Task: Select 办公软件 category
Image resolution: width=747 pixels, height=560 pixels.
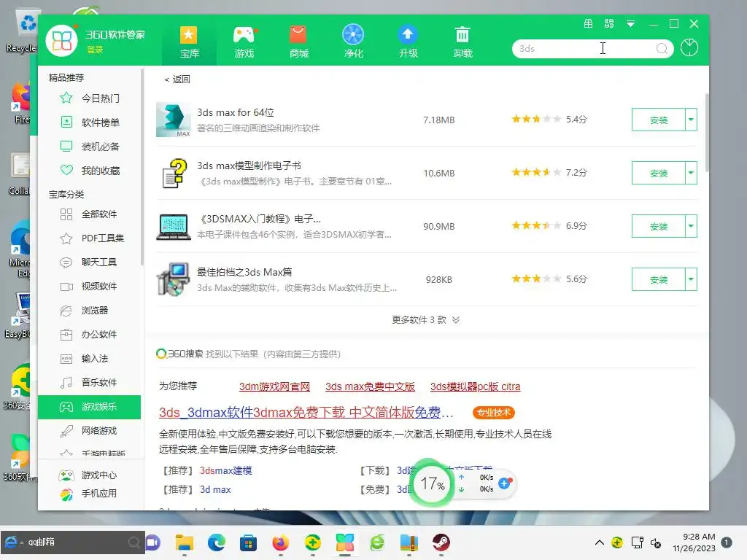Action: tap(90, 334)
